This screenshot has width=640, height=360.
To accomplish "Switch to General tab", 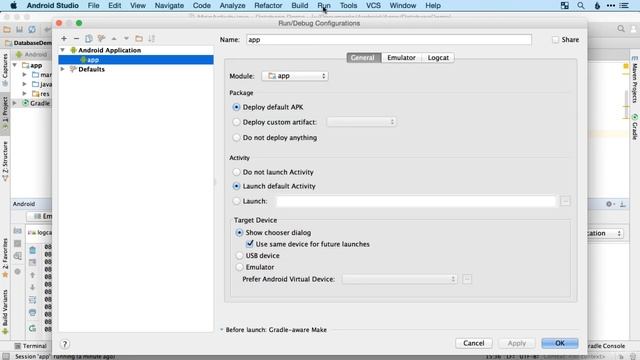I will pyautogui.click(x=364, y=58).
